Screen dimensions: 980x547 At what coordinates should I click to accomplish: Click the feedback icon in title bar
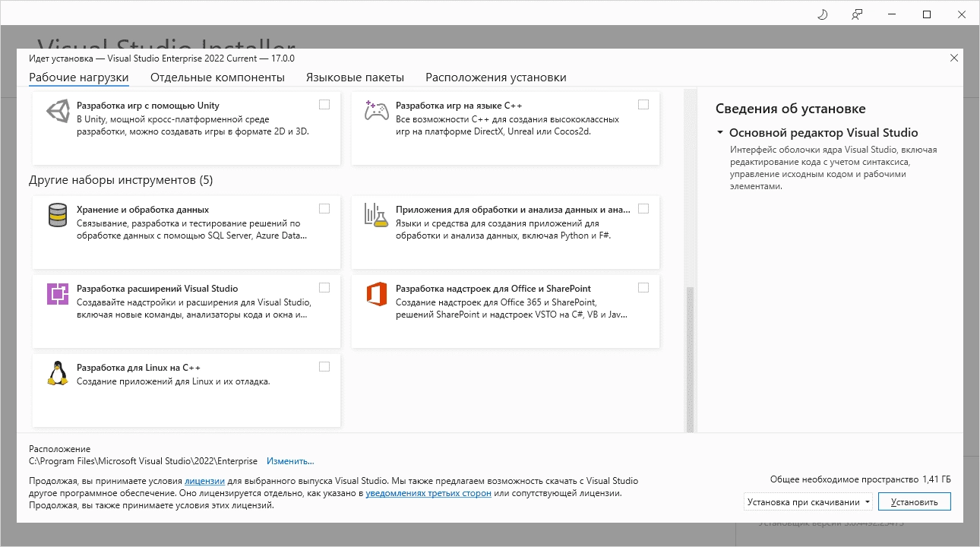[857, 14]
